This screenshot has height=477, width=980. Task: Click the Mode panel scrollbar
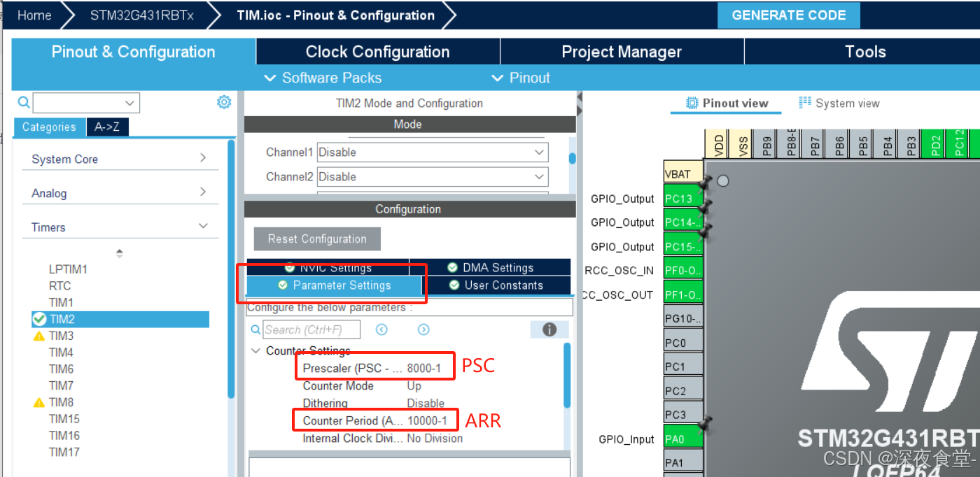pos(572,158)
